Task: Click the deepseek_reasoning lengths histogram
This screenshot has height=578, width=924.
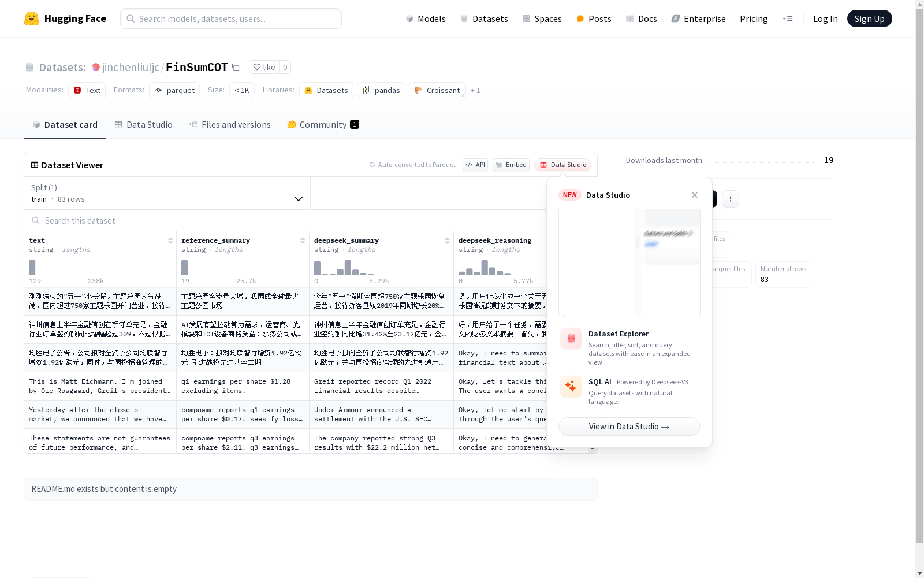Action: click(496, 267)
